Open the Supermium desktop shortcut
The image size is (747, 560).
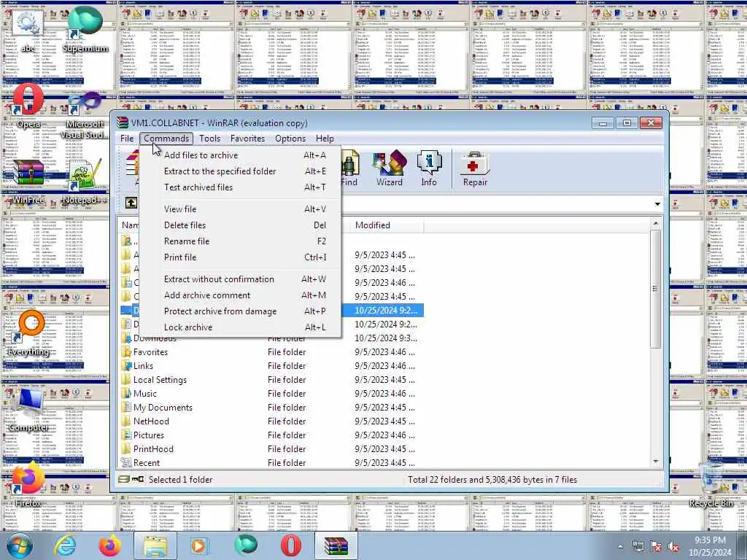click(x=86, y=29)
